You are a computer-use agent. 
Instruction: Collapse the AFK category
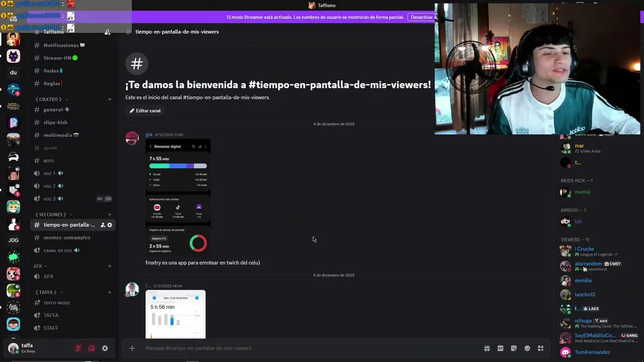(40, 266)
